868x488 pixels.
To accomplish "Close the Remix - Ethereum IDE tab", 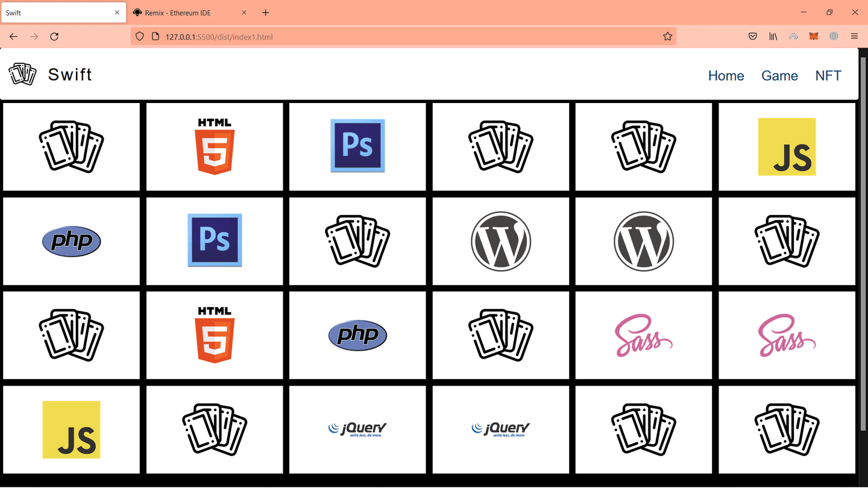I will [x=244, y=13].
